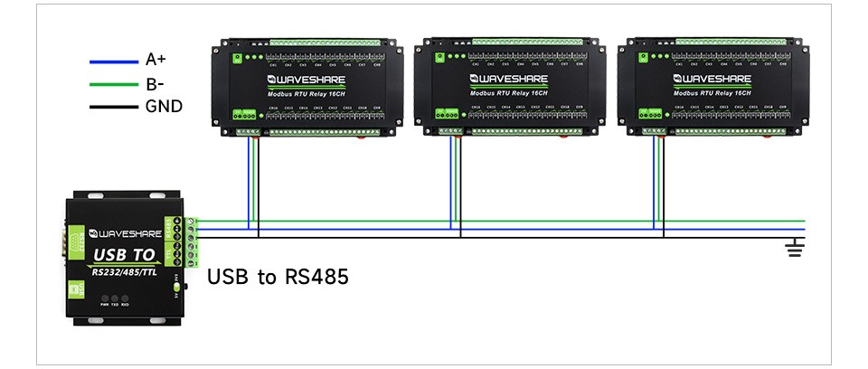The width and height of the screenshot is (868, 369).
Task: Toggle the 3V3/5V switch on the converter
Action: pos(176,287)
